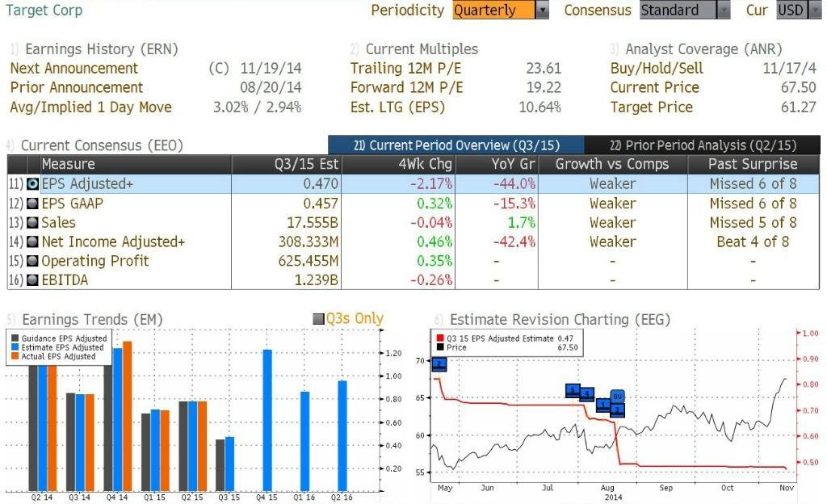
Task: Click Estimate EPS Adjusted legend swatch
Action: pos(15,347)
